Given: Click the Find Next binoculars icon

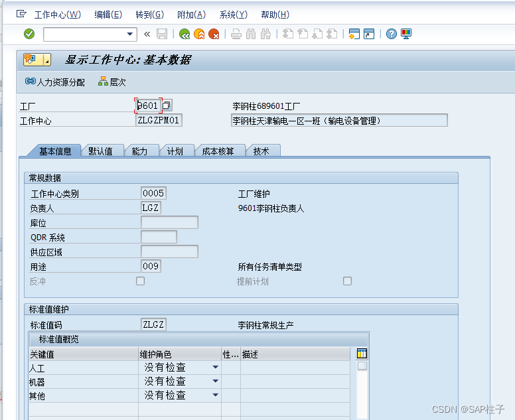Looking at the screenshot, I should (265, 34).
